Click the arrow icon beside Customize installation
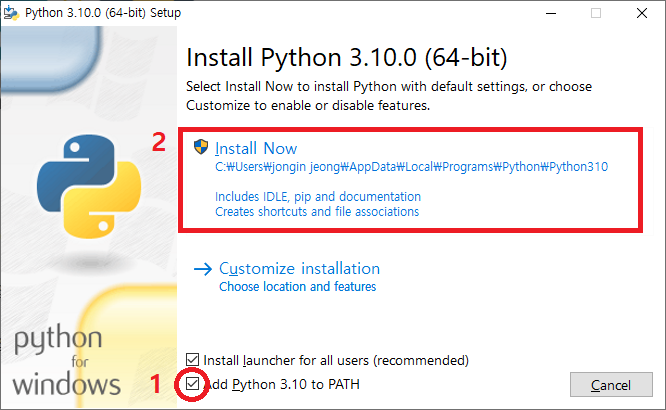The image size is (666, 410). [203, 269]
